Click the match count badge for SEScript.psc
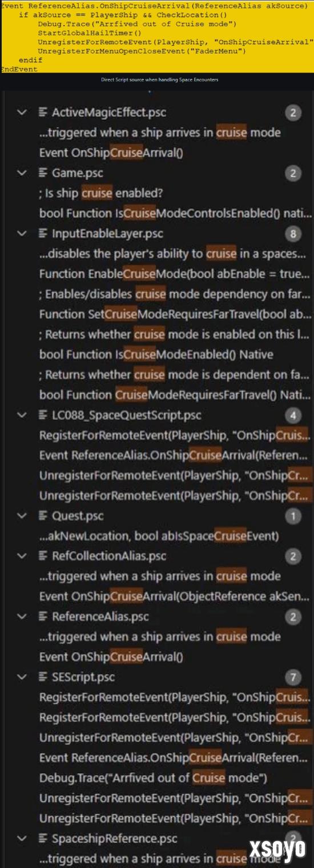Image resolution: width=314 pixels, height=868 pixels. tap(292, 678)
